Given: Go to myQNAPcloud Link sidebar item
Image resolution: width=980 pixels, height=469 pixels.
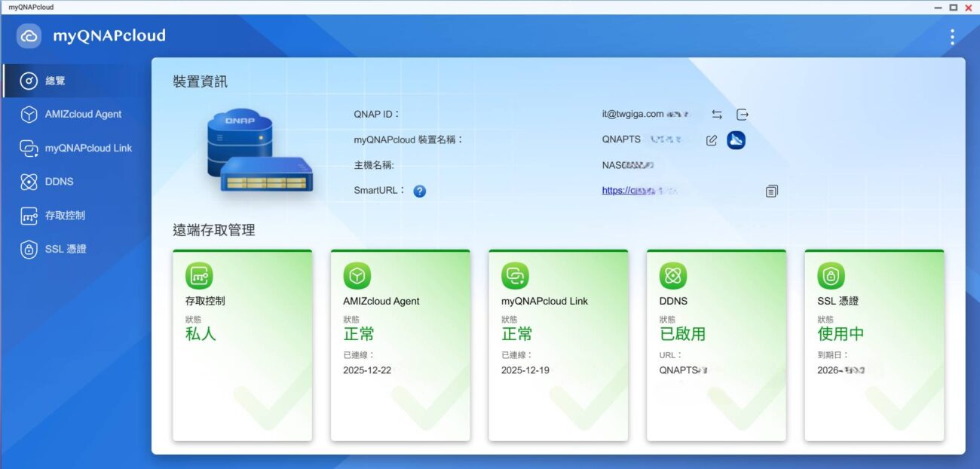Looking at the screenshot, I should (x=88, y=148).
